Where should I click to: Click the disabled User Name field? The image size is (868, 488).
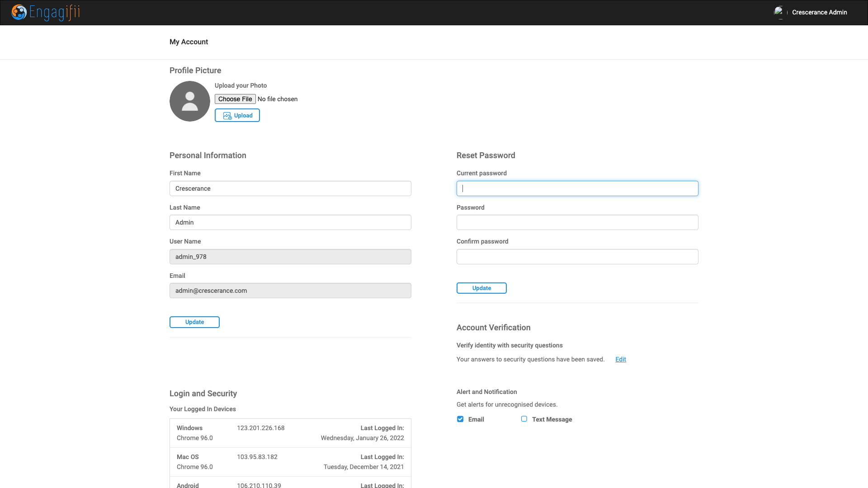click(290, 257)
